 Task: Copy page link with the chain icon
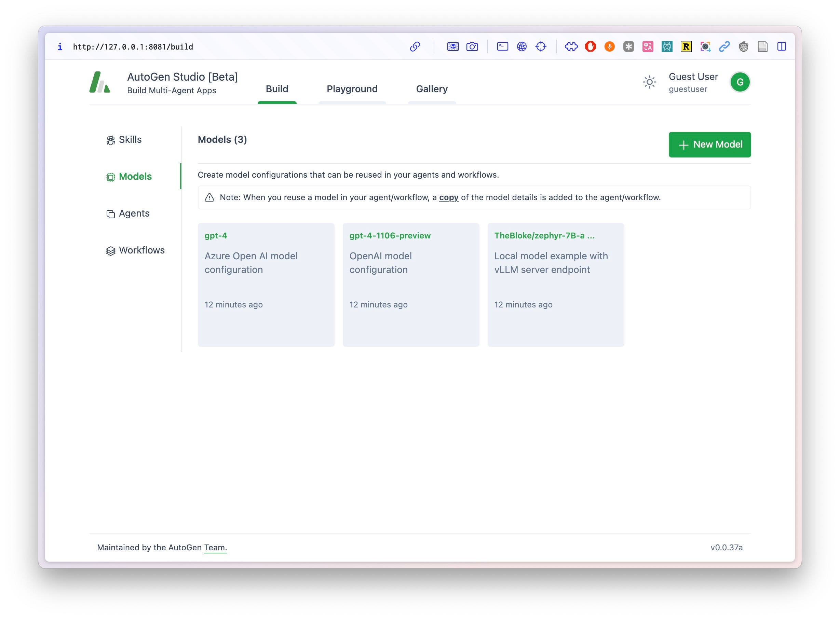[415, 46]
